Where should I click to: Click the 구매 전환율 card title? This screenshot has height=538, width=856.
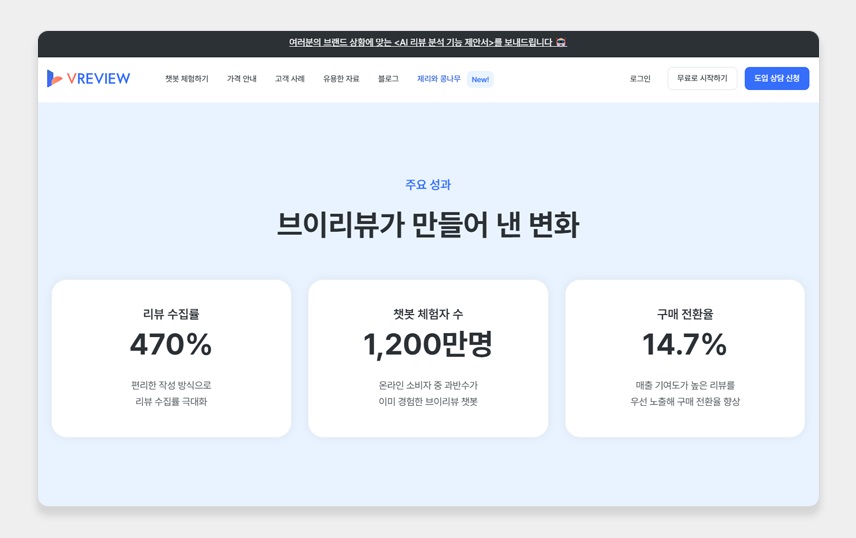pos(685,314)
